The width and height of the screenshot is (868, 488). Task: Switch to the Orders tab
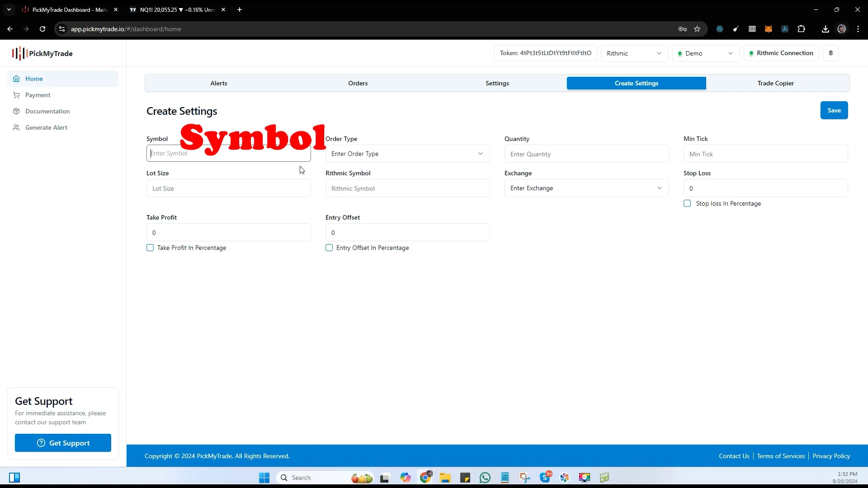(358, 83)
